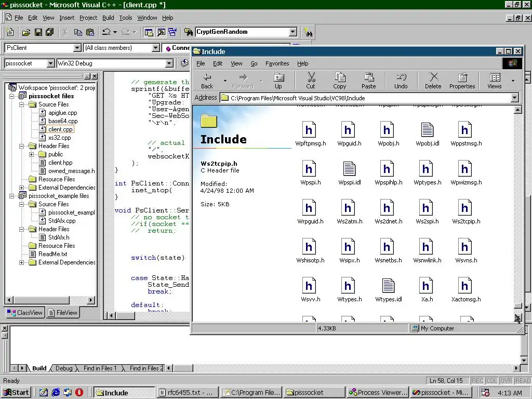532x399 pixels.
Task: Open the Views dropdown arrow
Action: pos(513,81)
